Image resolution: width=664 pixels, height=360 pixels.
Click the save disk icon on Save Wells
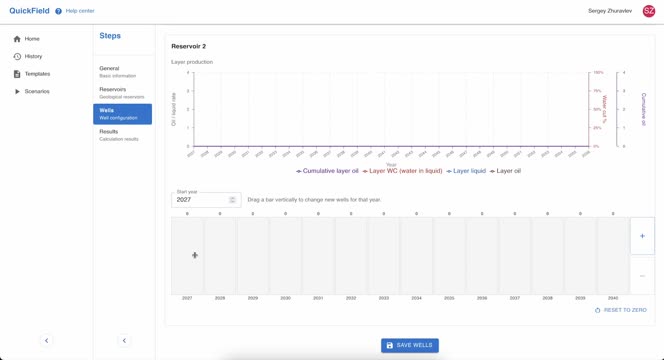pyautogui.click(x=390, y=346)
